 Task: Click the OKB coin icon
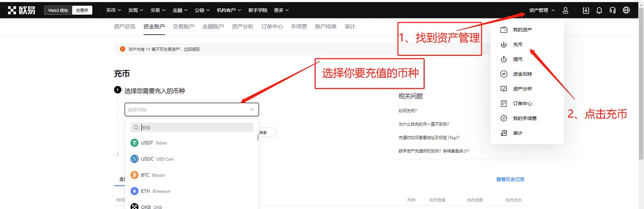coord(134,207)
